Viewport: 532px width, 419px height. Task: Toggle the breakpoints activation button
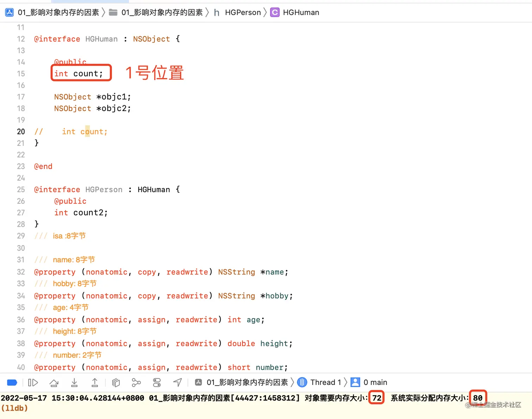(x=12, y=382)
